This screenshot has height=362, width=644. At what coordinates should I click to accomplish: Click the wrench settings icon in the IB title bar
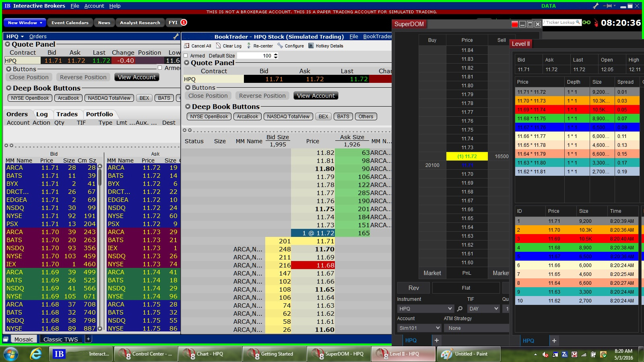pos(596,6)
